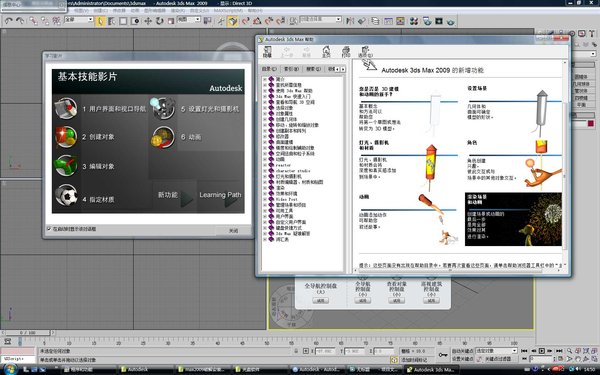Click Home icon in help window toolbar
This screenshot has width=600, height=375.
[x=326, y=52]
